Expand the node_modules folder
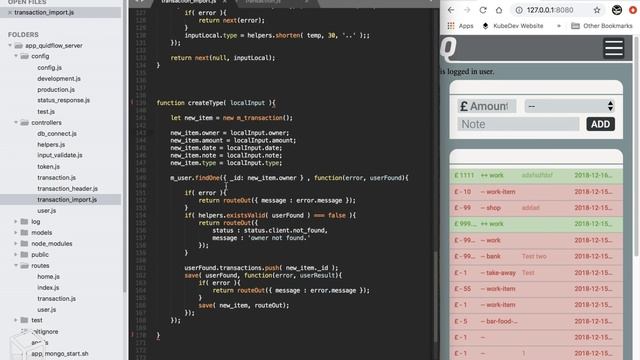 (x=16, y=243)
